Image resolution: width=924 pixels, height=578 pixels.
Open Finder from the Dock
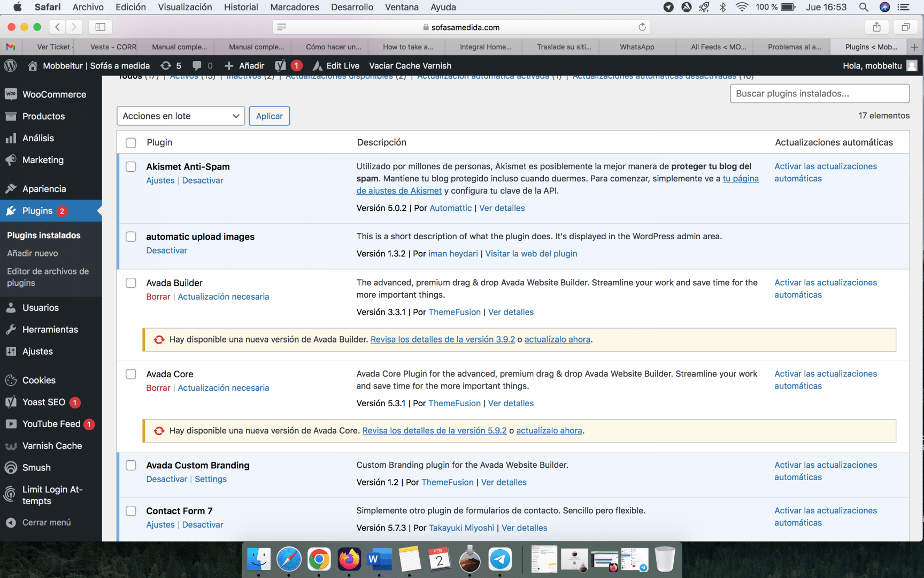coord(259,560)
